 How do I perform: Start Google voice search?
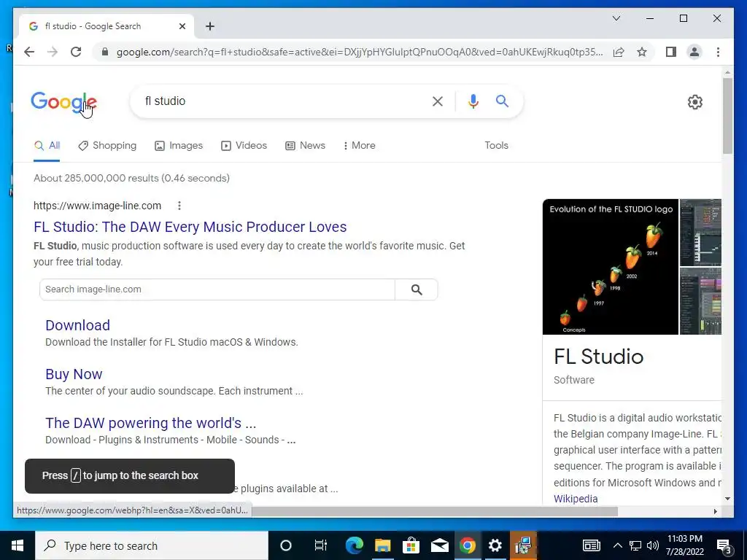tap(473, 101)
